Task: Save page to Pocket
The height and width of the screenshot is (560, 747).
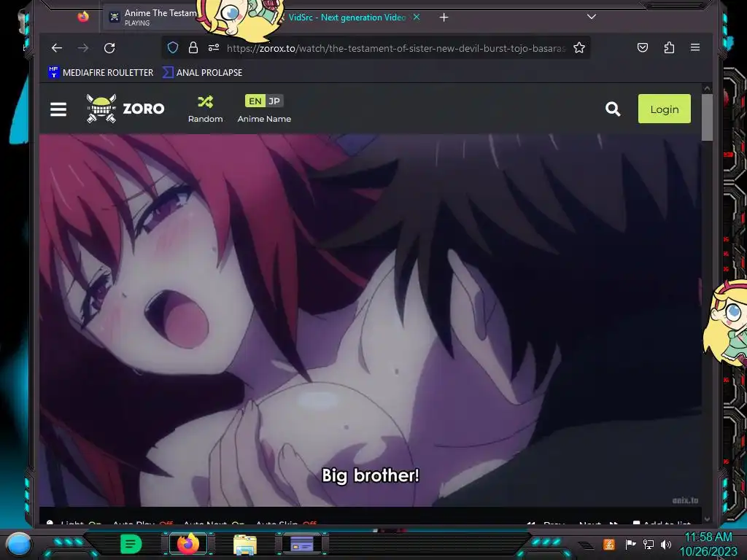Action: [643, 47]
